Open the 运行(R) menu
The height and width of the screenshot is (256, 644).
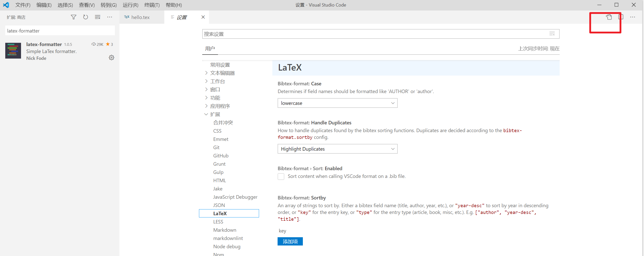[x=130, y=5]
